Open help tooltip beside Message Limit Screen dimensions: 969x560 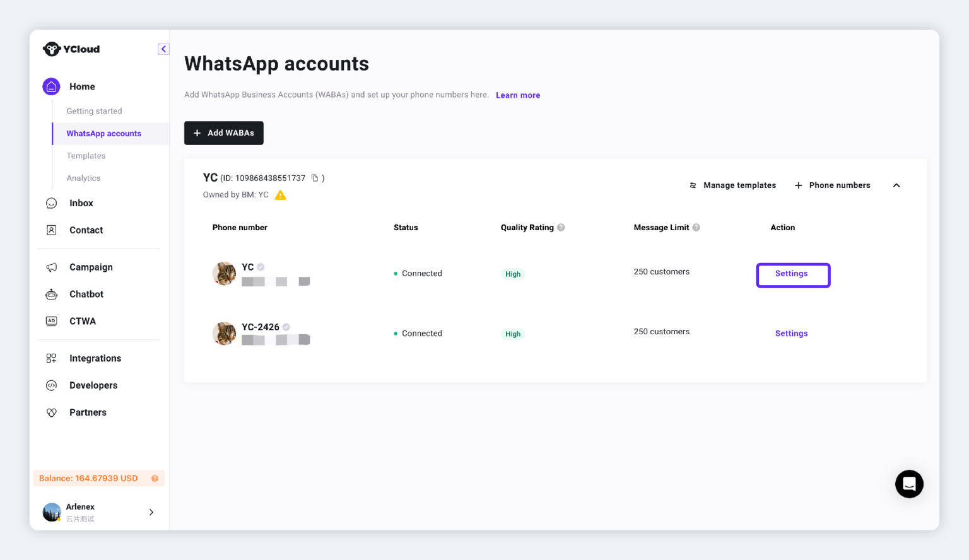pyautogui.click(x=696, y=228)
